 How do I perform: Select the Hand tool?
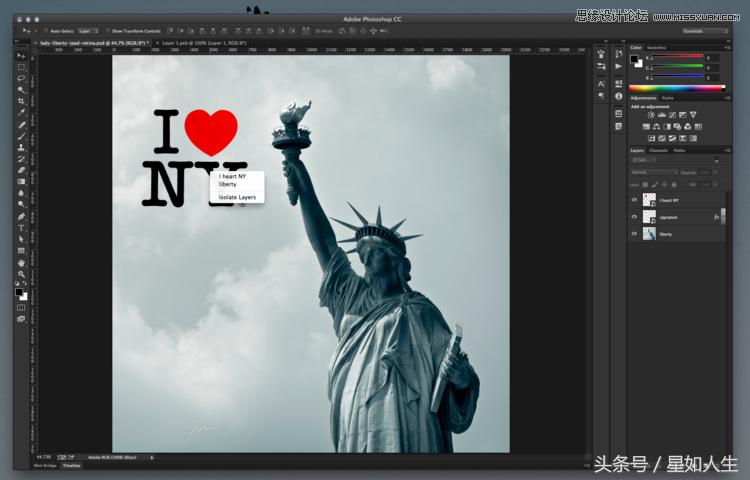coord(21,263)
